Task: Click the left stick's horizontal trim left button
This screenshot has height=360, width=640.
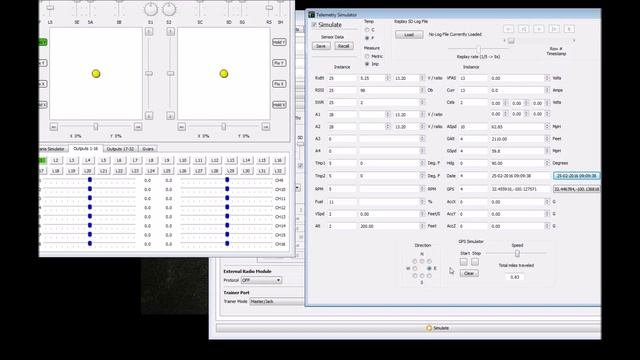Action: click(x=54, y=127)
